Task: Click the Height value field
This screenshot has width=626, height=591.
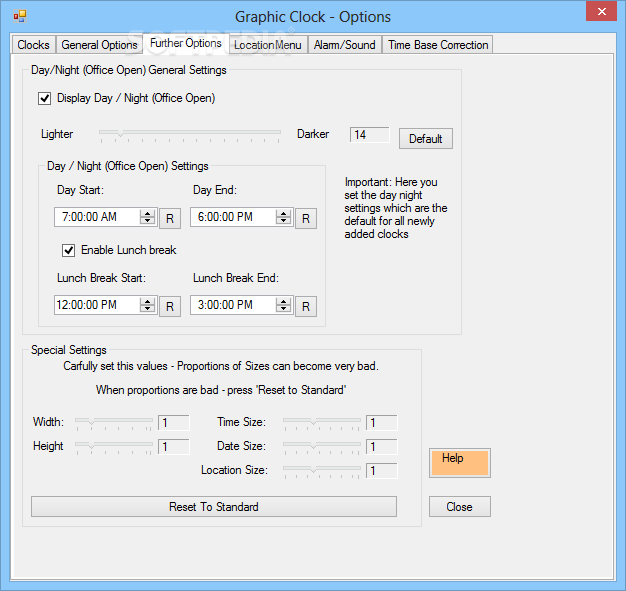Action: click(x=174, y=446)
